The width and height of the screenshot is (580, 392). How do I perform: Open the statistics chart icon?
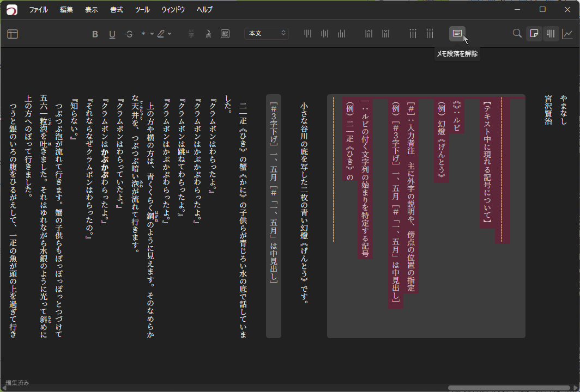567,34
